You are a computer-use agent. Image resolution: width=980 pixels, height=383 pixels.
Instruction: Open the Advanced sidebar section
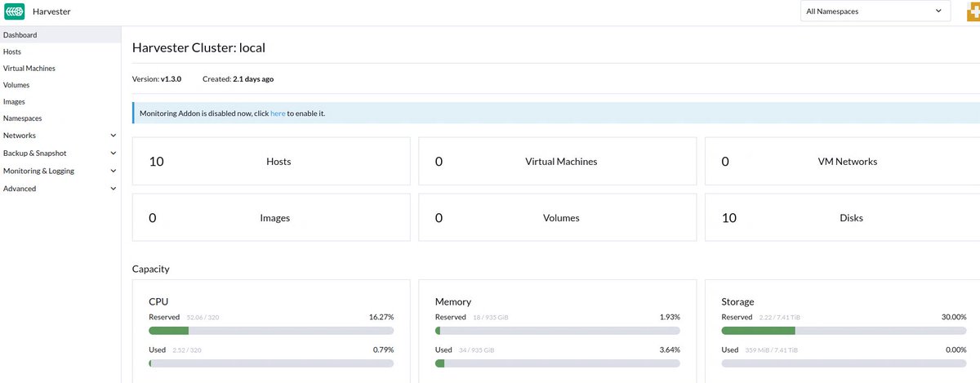click(x=60, y=189)
